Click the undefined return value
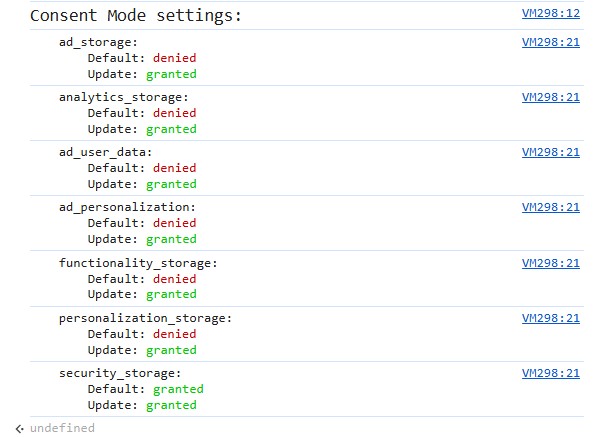This screenshot has width=600, height=437. [62, 428]
